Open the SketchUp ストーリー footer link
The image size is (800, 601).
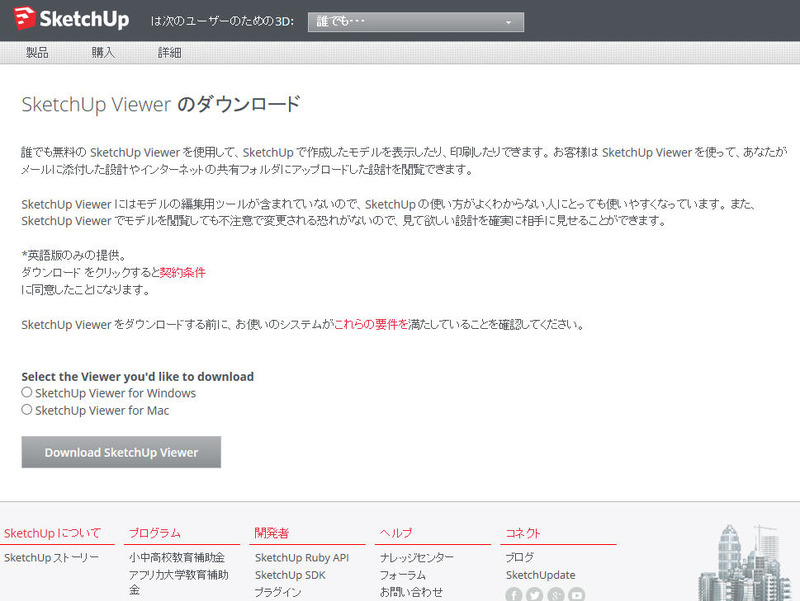pyautogui.click(x=51, y=557)
